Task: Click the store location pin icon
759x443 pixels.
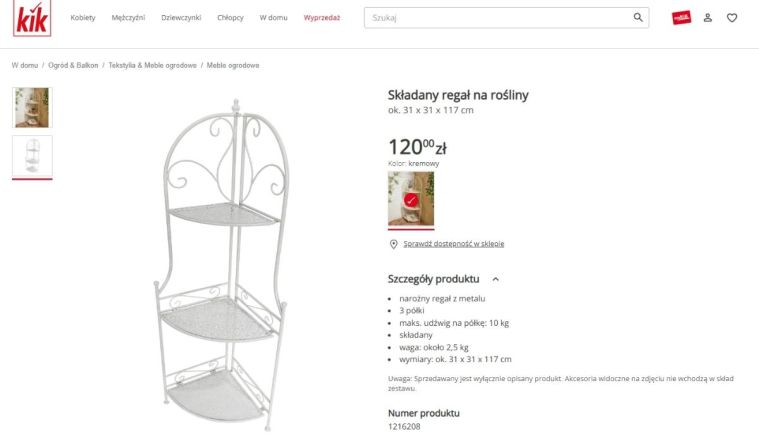Action: 394,244
